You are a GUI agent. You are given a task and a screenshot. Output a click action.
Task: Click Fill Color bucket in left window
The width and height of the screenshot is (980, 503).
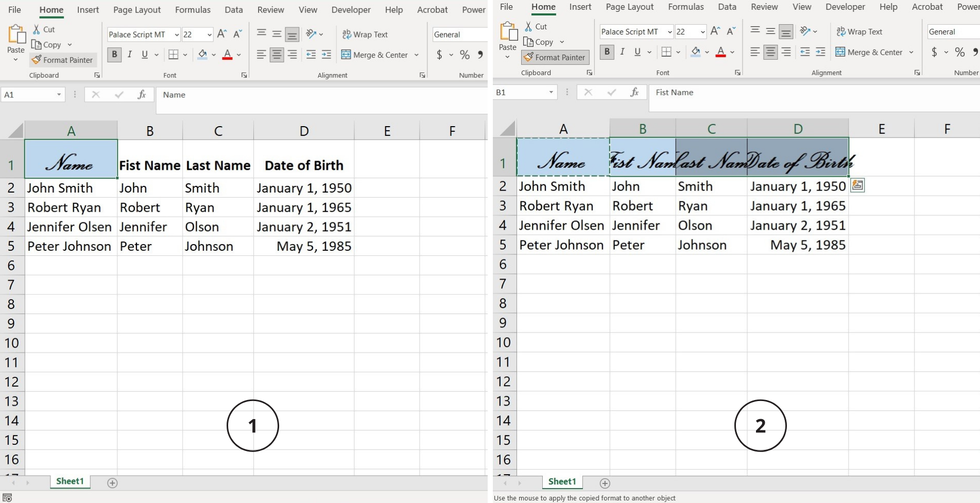tap(202, 54)
